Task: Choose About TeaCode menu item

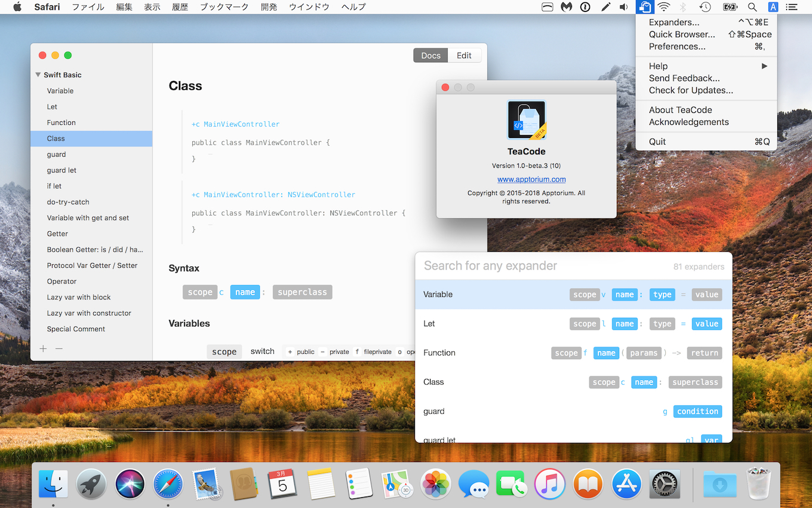Action: pyautogui.click(x=706, y=109)
